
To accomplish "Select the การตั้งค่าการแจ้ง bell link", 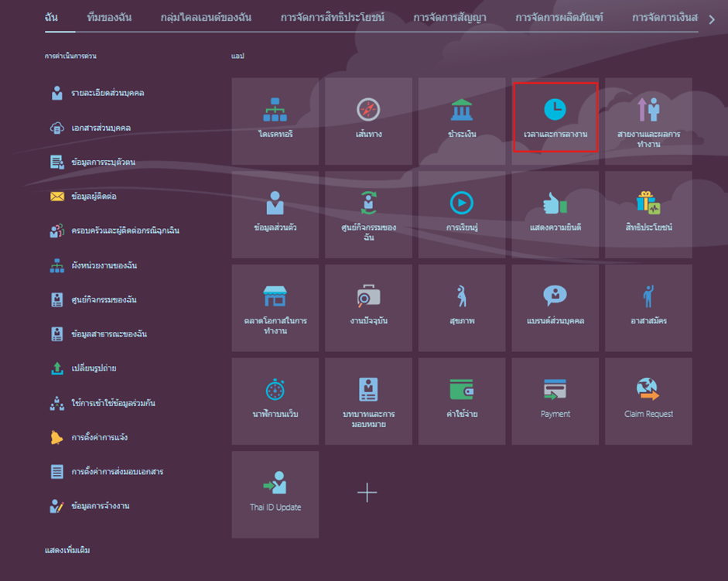I will click(x=99, y=438).
